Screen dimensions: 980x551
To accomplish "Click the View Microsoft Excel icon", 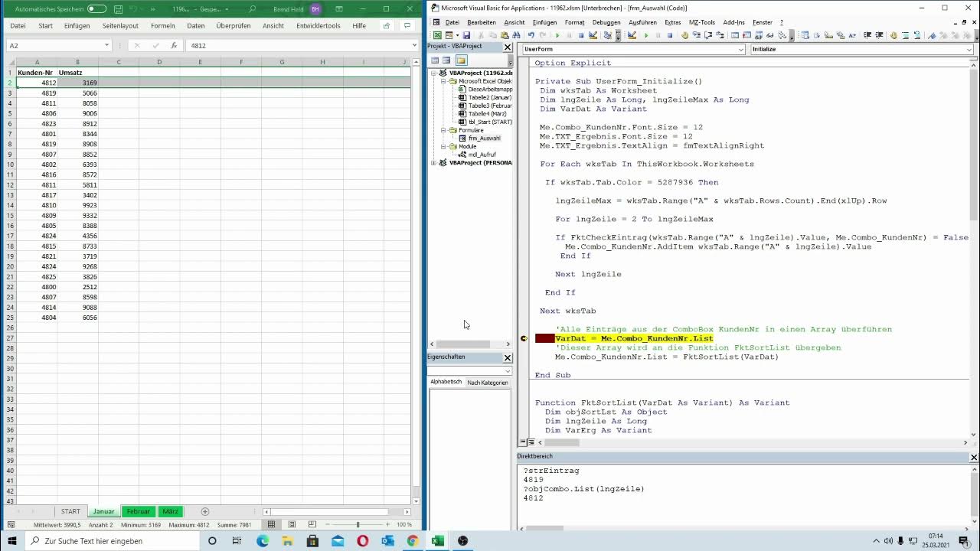I will [437, 35].
